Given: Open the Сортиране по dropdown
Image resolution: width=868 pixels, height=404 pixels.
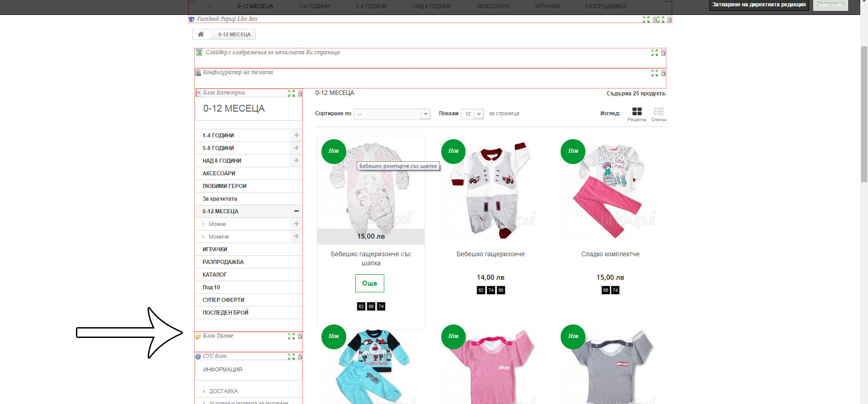Looking at the screenshot, I should [392, 114].
